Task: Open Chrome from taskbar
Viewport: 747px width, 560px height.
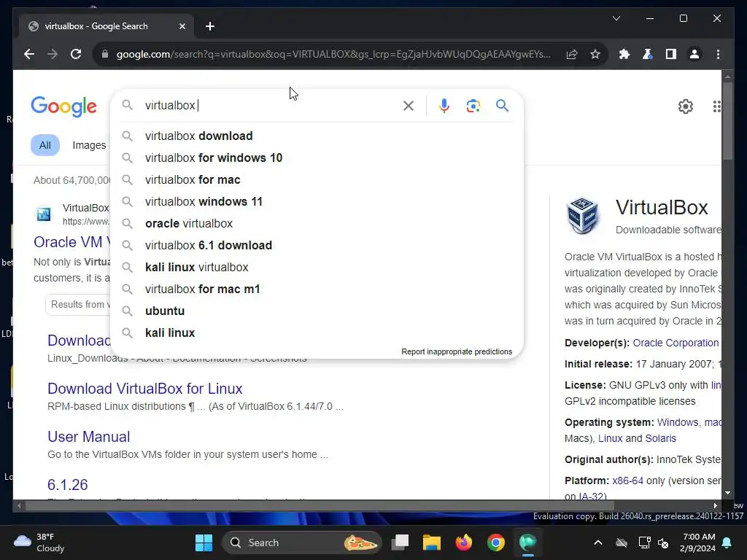Action: 495,542
